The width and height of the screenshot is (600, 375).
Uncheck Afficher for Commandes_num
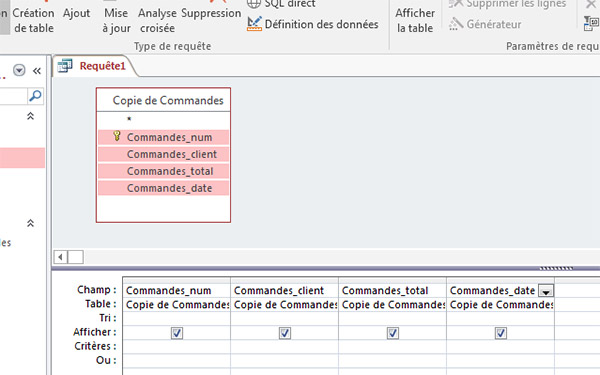pyautogui.click(x=177, y=333)
